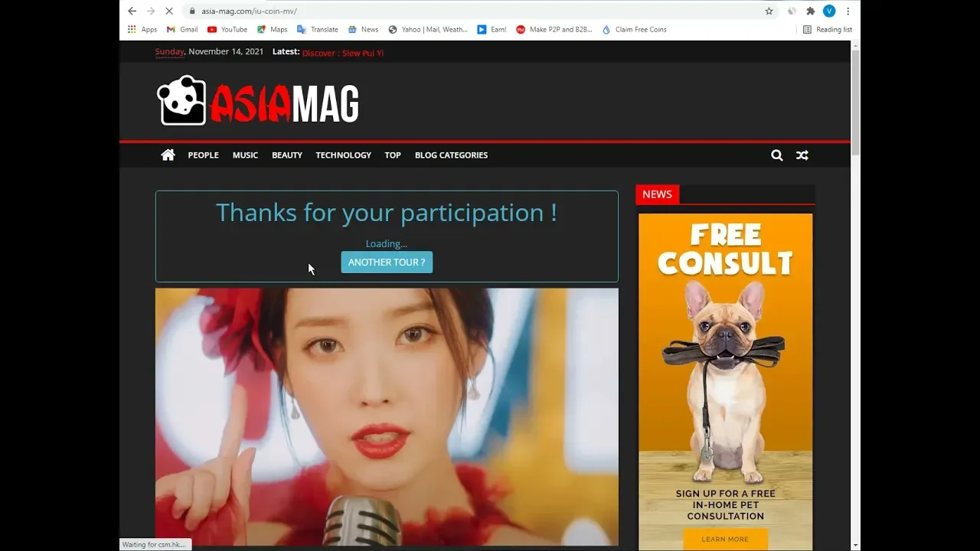This screenshot has height=551, width=980.
Task: Click the home icon in navigation bar
Action: (168, 155)
